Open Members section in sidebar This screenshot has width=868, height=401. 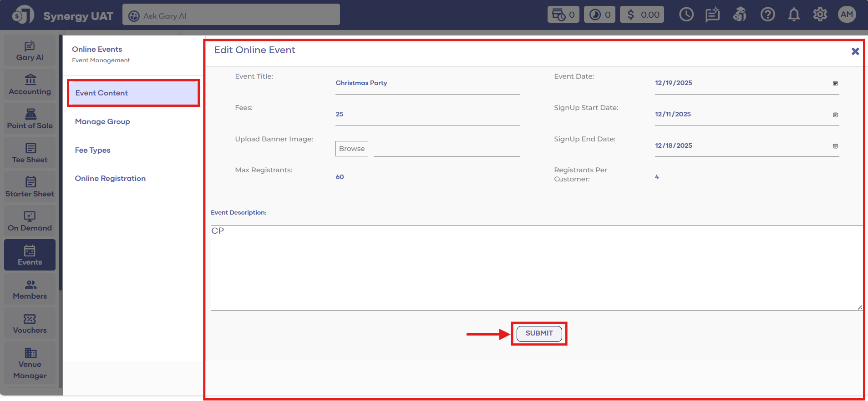tap(30, 289)
